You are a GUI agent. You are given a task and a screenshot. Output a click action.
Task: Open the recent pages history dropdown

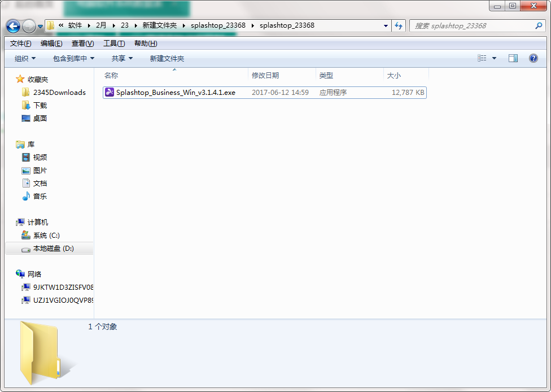point(41,27)
